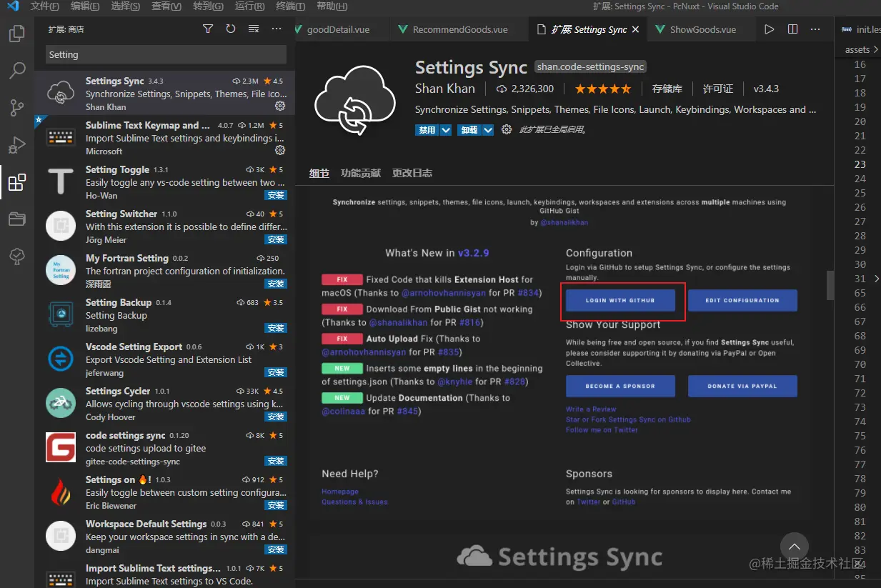This screenshot has width=881, height=588.
Task: Click the split editor icon
Action: [792, 29]
